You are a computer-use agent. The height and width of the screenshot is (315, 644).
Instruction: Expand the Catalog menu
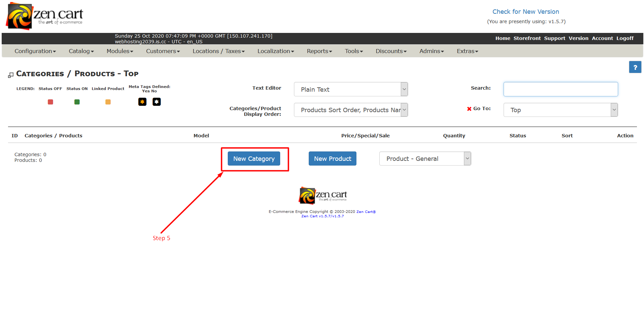click(x=81, y=51)
